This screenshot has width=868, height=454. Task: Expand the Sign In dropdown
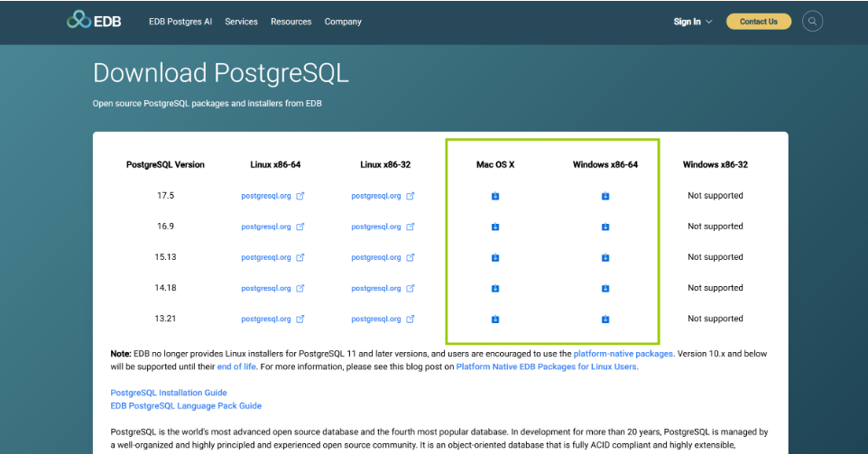[x=692, y=22]
